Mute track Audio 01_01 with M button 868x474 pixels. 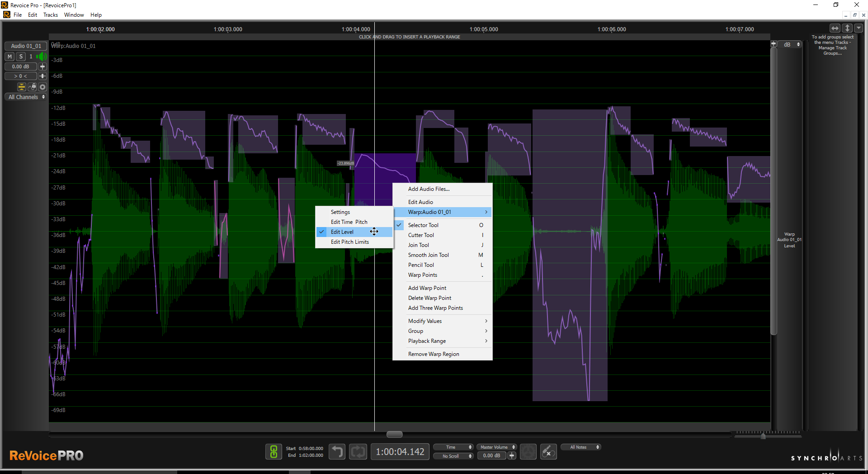point(9,57)
